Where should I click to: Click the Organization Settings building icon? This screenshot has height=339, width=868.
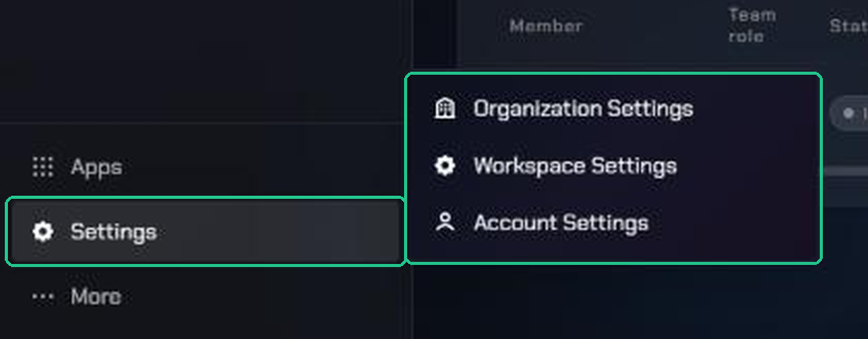445,109
